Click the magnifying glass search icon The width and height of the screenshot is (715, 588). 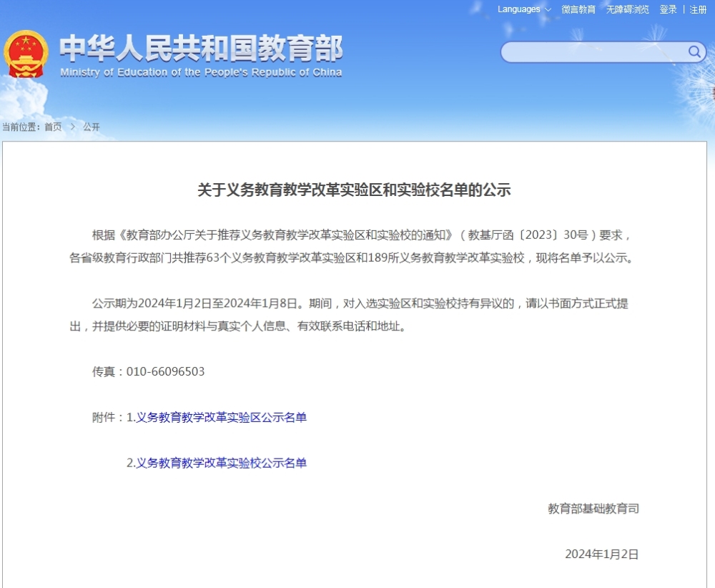(x=694, y=52)
